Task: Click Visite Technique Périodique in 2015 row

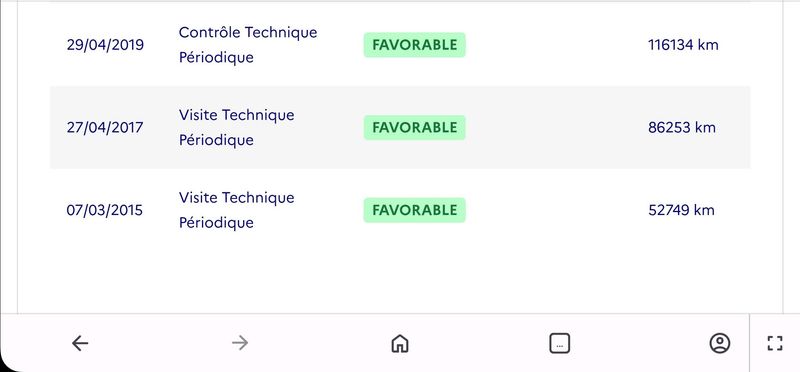Action: tap(236, 210)
